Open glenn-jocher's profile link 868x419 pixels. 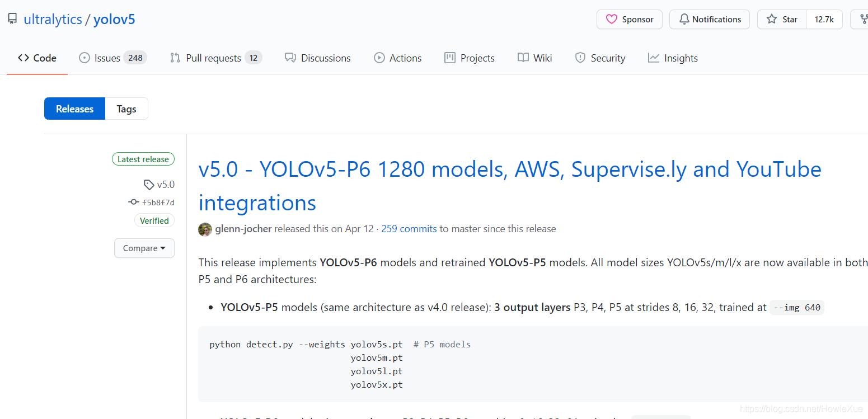tap(243, 229)
